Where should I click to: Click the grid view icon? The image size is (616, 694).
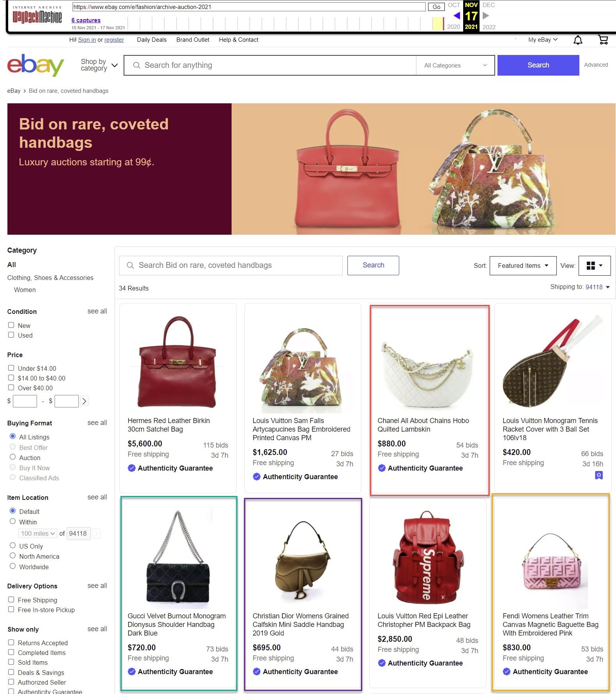click(x=595, y=266)
